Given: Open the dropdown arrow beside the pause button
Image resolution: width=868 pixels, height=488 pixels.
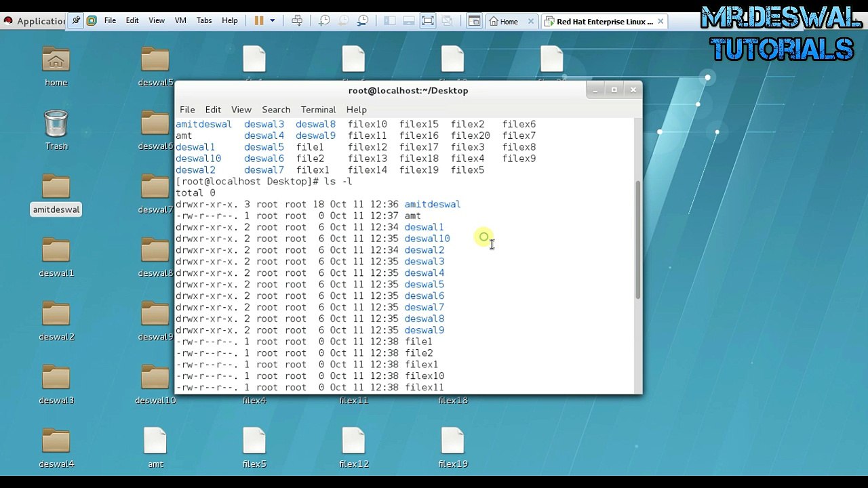Looking at the screenshot, I should pyautogui.click(x=273, y=21).
